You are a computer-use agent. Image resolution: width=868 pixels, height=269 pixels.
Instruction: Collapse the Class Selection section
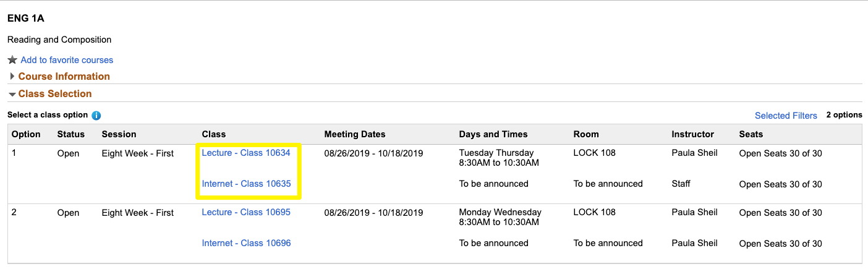[54, 94]
